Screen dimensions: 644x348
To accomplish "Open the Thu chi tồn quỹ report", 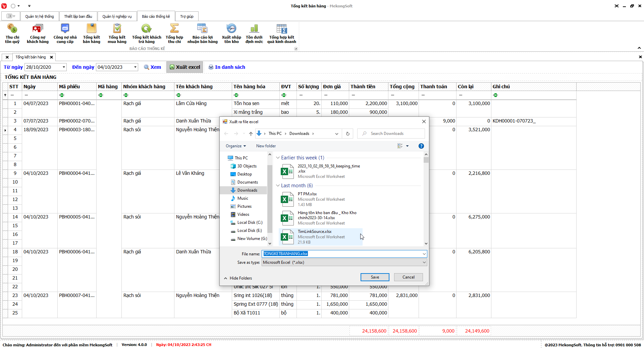I will click(x=12, y=33).
